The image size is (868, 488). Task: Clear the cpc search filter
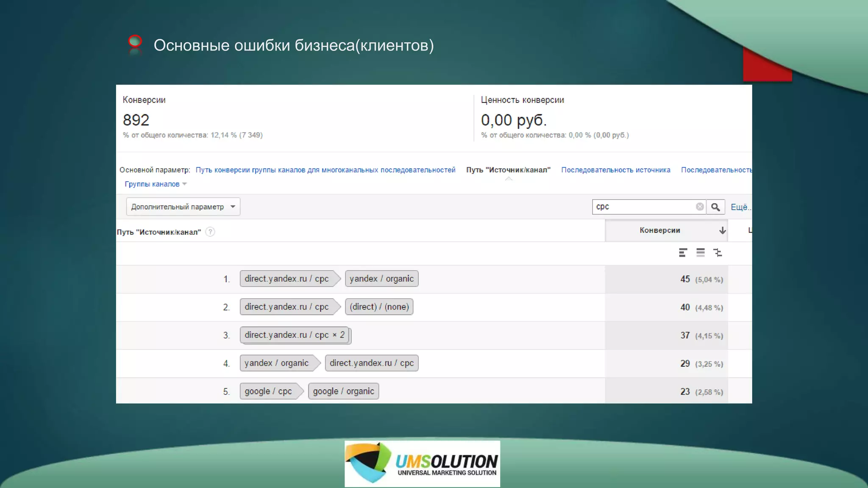click(700, 207)
